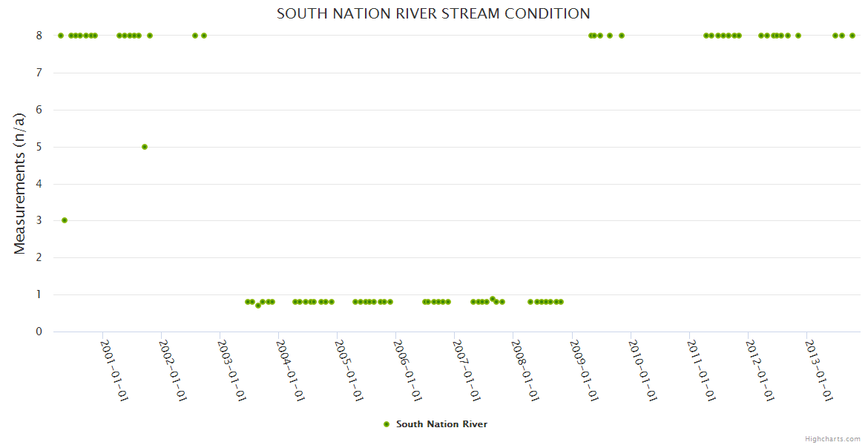Open the Highcharts.com credits link

pos(832,438)
